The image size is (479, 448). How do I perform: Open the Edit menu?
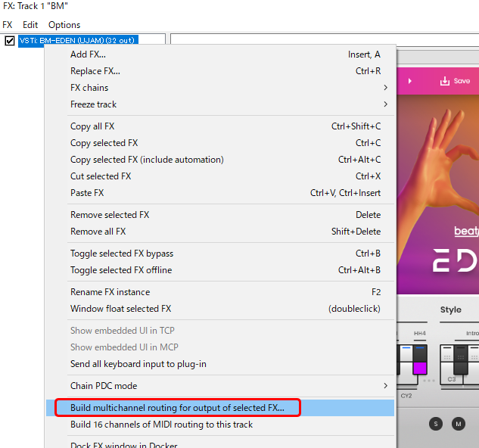coord(30,25)
